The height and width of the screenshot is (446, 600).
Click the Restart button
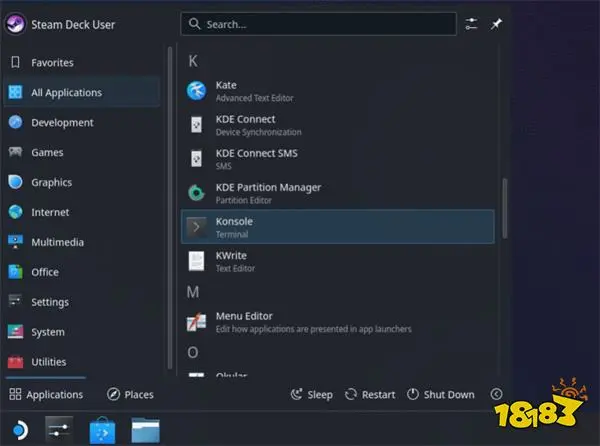pos(369,395)
